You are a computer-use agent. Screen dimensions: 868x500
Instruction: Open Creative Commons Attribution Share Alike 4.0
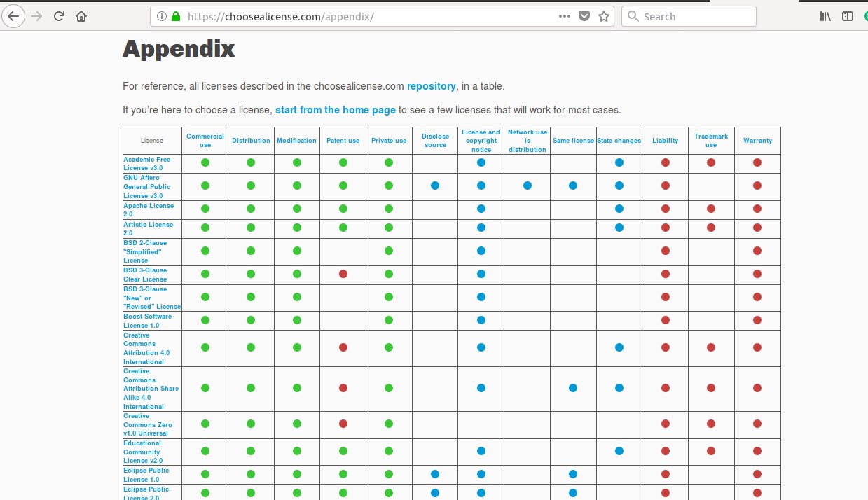(151, 389)
